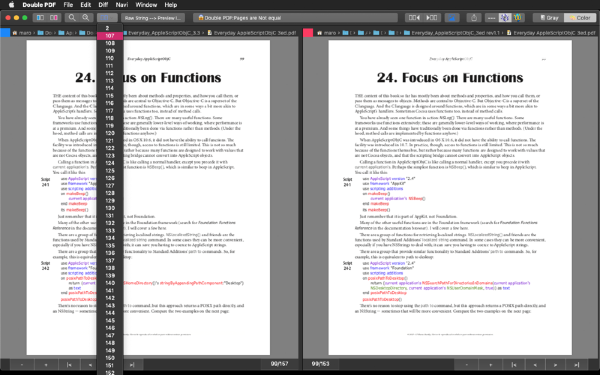
Task: Choose page 130 in the dropdown list
Action: (x=110, y=208)
